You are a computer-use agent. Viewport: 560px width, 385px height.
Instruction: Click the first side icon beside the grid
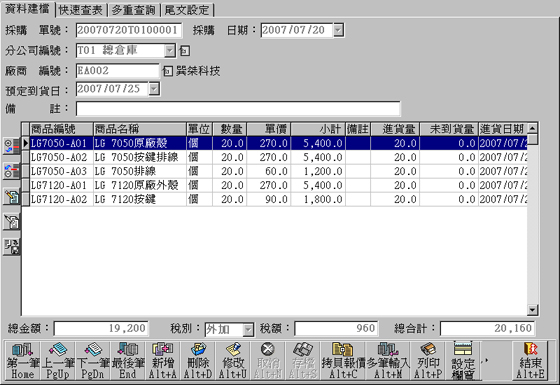click(x=11, y=146)
